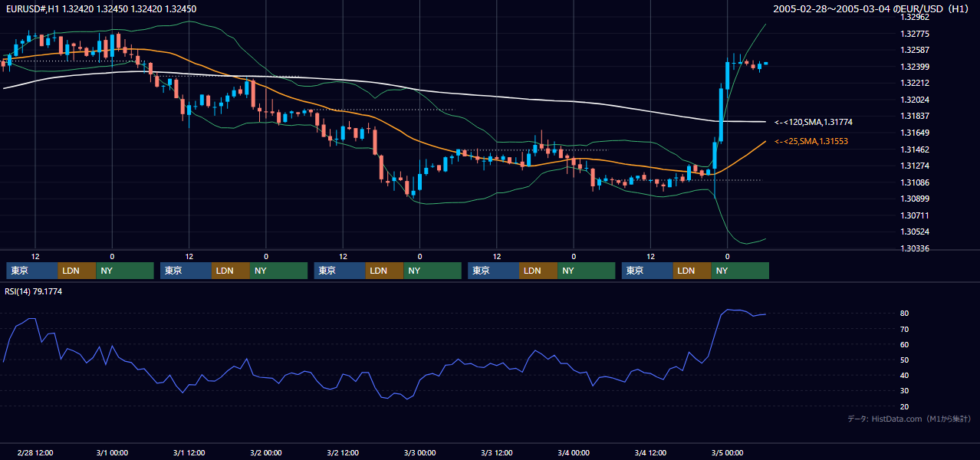Select the 3/2 00:00 time axis label
The width and height of the screenshot is (980, 460).
[x=266, y=452]
